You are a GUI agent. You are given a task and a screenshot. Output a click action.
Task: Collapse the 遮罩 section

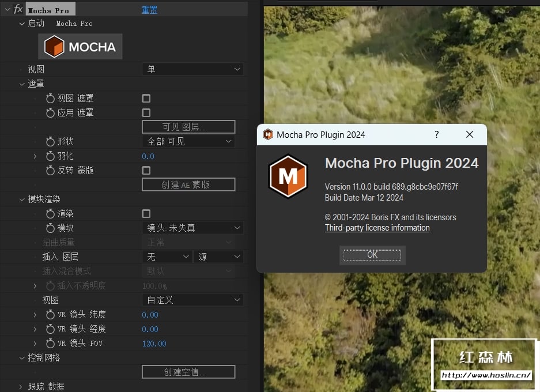(x=22, y=84)
